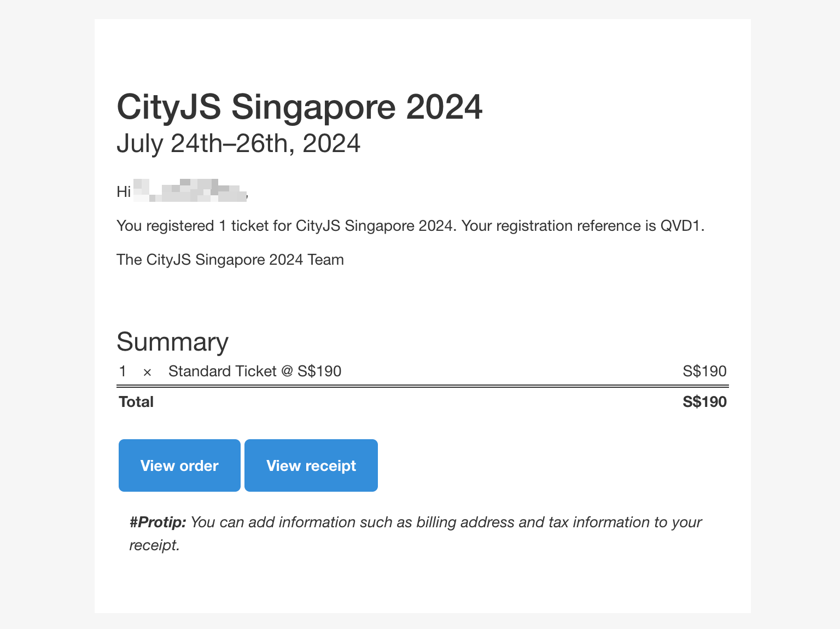Click the Total label
This screenshot has width=840, height=629.
point(136,401)
